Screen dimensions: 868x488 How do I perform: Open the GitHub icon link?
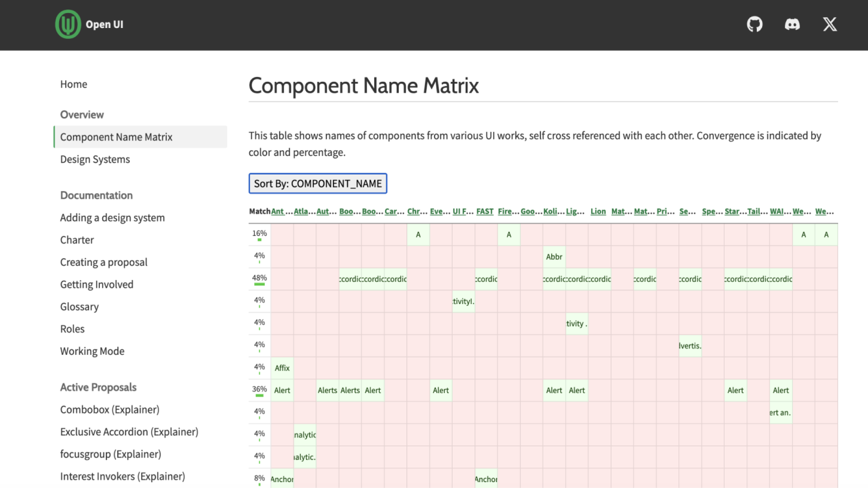click(x=755, y=24)
